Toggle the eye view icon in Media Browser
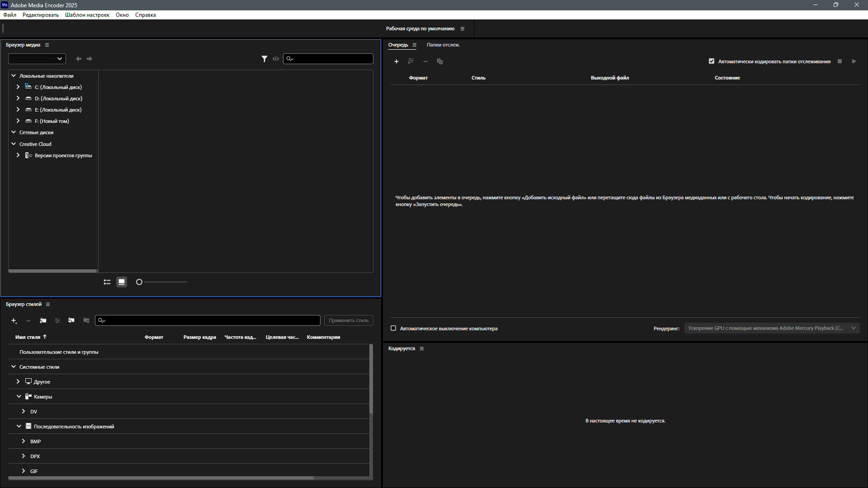The width and height of the screenshot is (868, 488). [x=276, y=59]
